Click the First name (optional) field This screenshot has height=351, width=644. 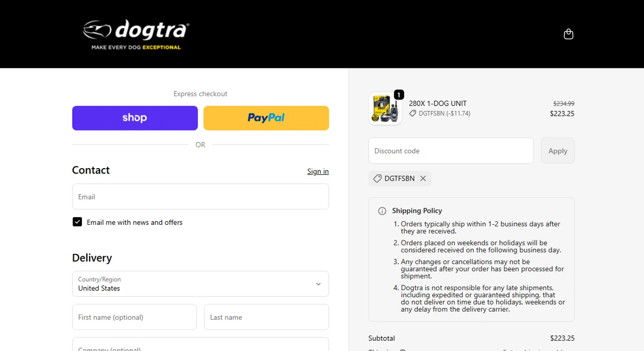point(134,317)
